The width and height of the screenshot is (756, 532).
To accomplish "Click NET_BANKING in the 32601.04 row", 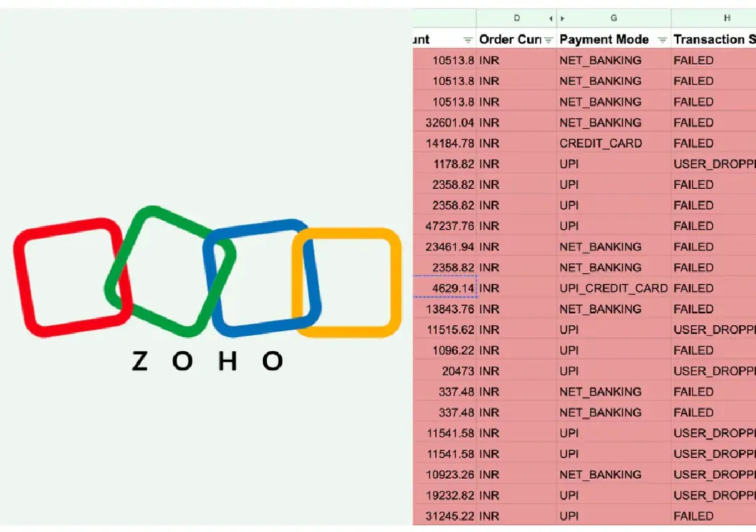I will point(614,122).
